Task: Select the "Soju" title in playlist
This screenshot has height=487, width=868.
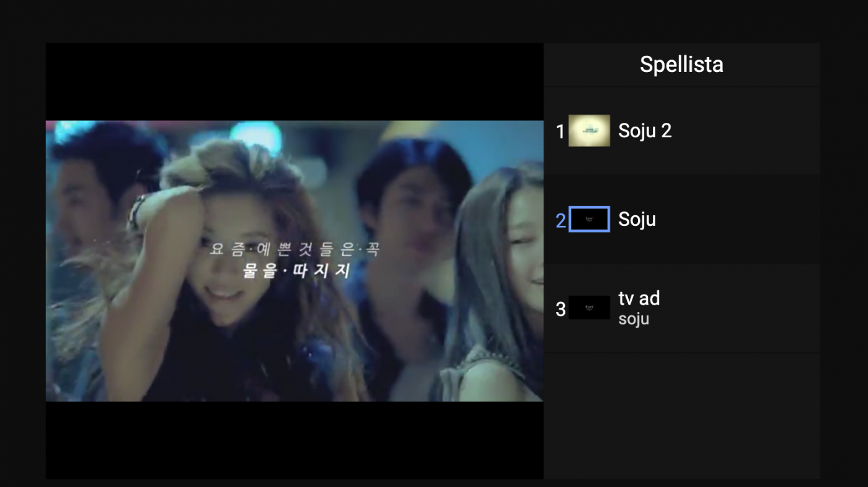Action: (637, 220)
